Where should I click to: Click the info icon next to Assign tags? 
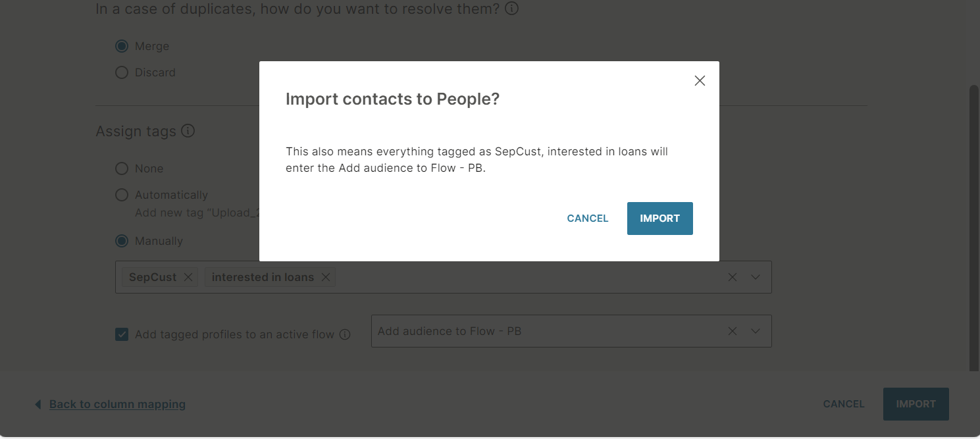[x=188, y=131]
